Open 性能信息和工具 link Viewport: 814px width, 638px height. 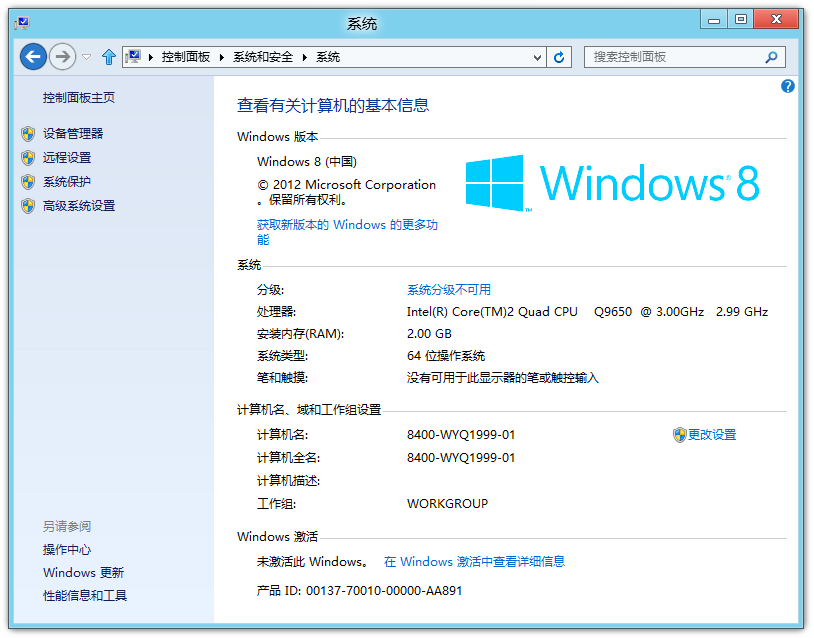85,595
